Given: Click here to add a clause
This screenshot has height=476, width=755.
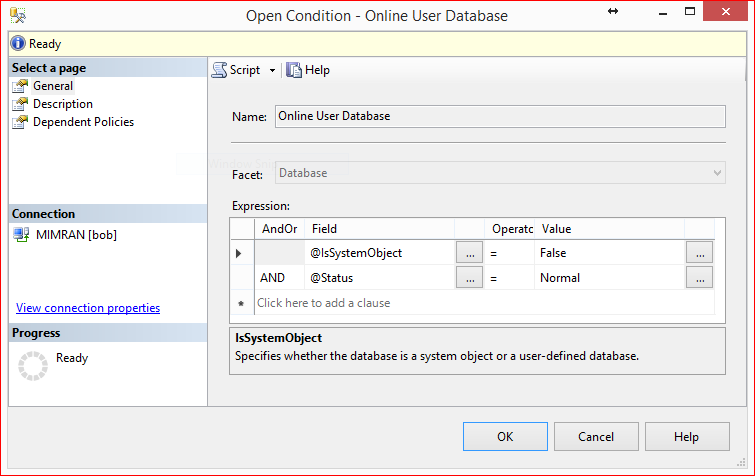Looking at the screenshot, I should [x=324, y=303].
